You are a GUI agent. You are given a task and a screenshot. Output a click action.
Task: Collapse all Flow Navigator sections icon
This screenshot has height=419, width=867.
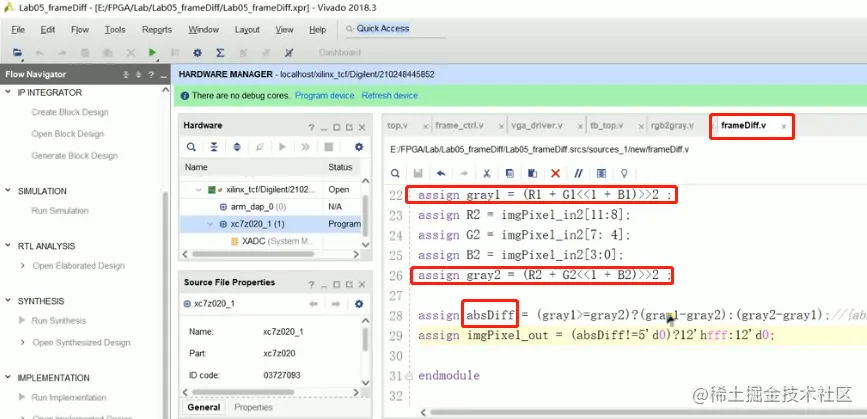coord(126,75)
